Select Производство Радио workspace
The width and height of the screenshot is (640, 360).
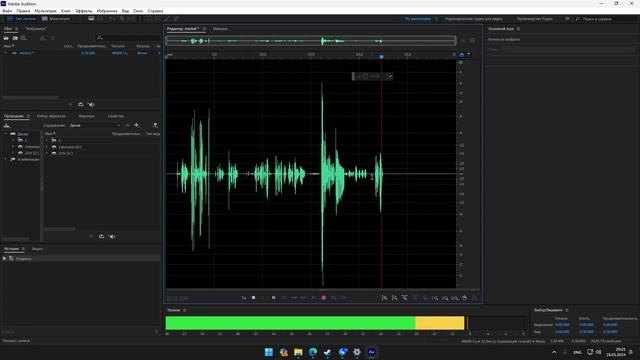[535, 19]
